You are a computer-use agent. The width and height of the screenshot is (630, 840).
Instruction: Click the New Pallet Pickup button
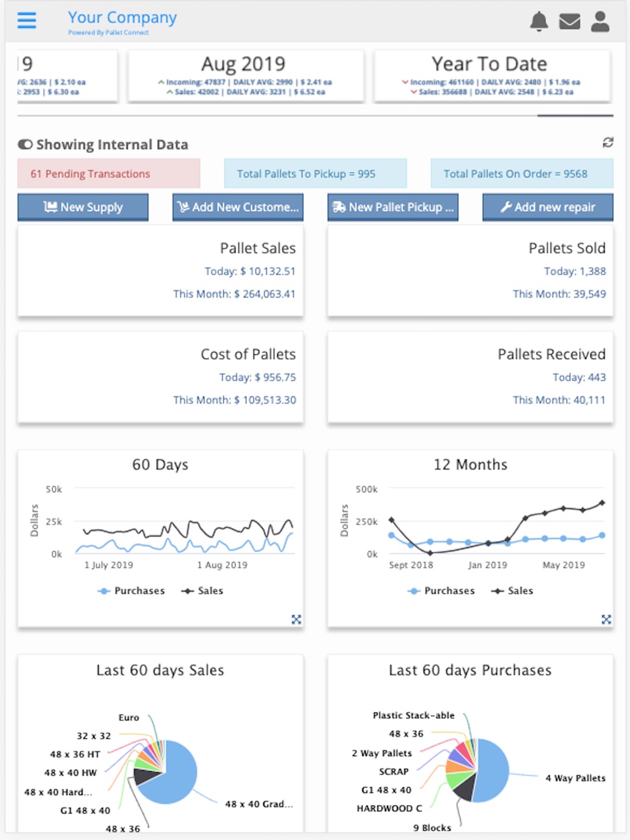pyautogui.click(x=393, y=207)
